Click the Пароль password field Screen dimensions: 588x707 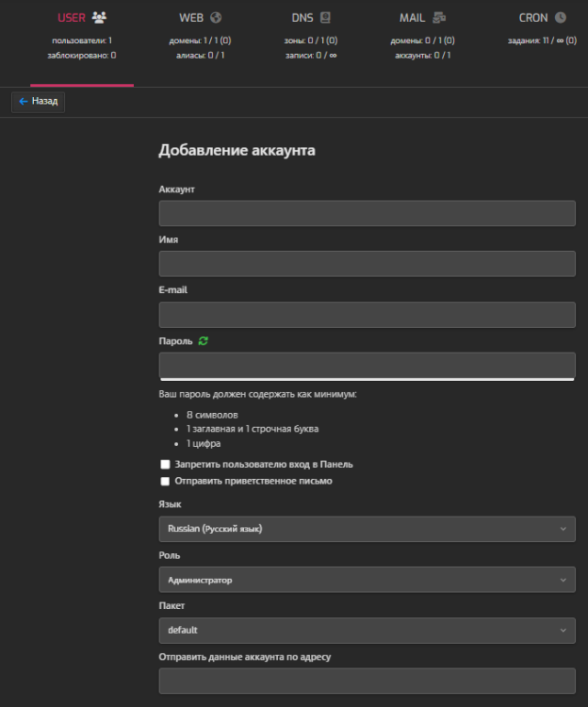click(x=367, y=365)
